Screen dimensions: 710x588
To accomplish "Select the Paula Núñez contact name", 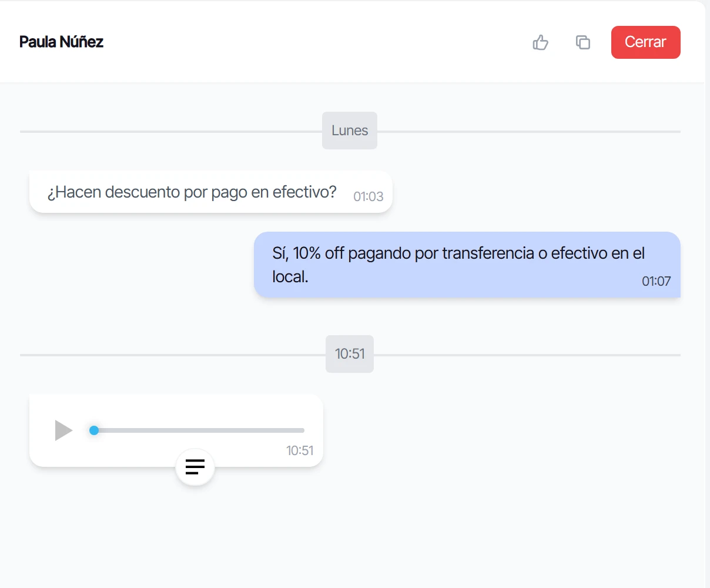I will pos(61,42).
